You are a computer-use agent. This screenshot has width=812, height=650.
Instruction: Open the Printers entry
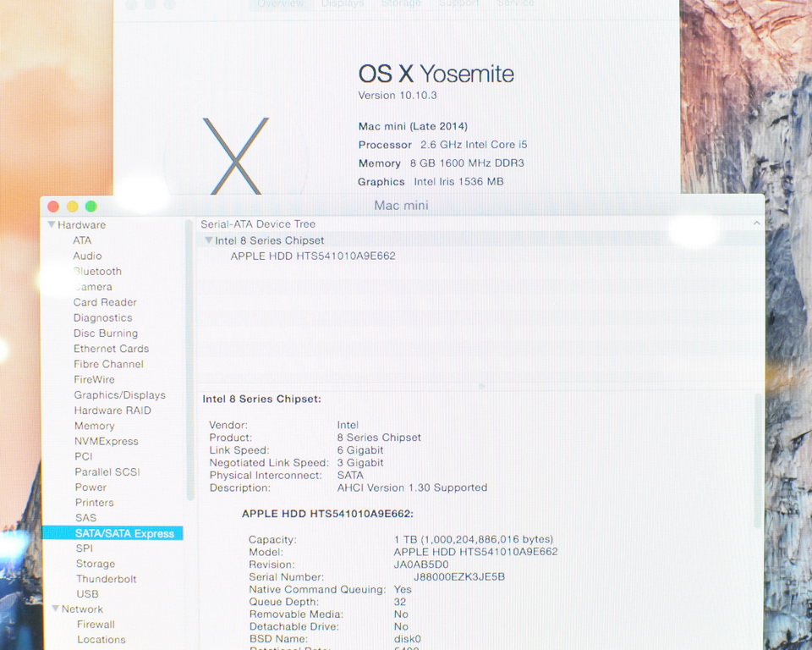(94, 502)
